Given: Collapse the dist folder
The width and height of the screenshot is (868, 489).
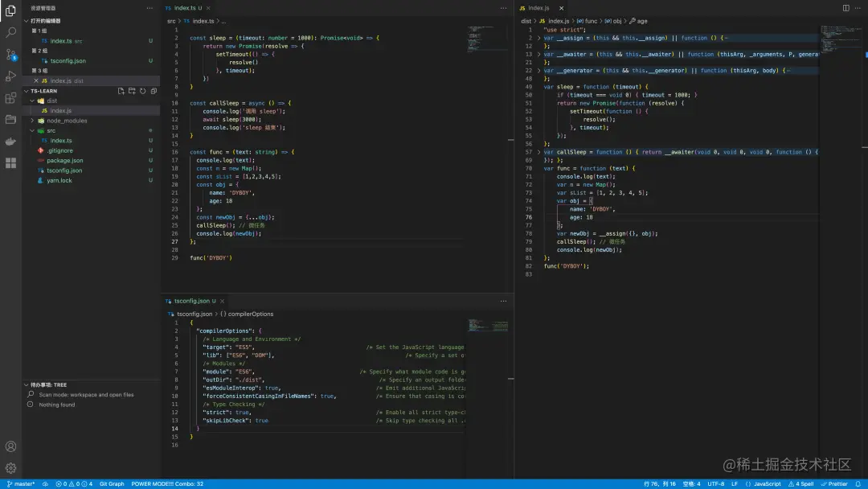Looking at the screenshot, I should click(32, 101).
